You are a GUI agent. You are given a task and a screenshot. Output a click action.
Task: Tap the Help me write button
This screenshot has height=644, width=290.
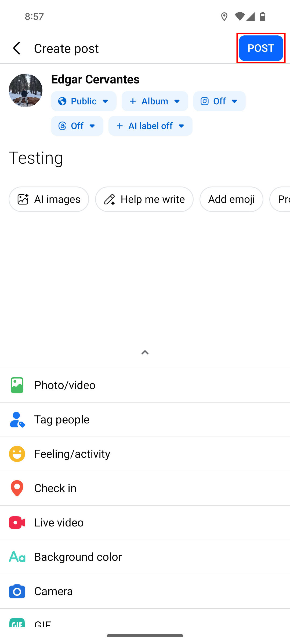(144, 199)
